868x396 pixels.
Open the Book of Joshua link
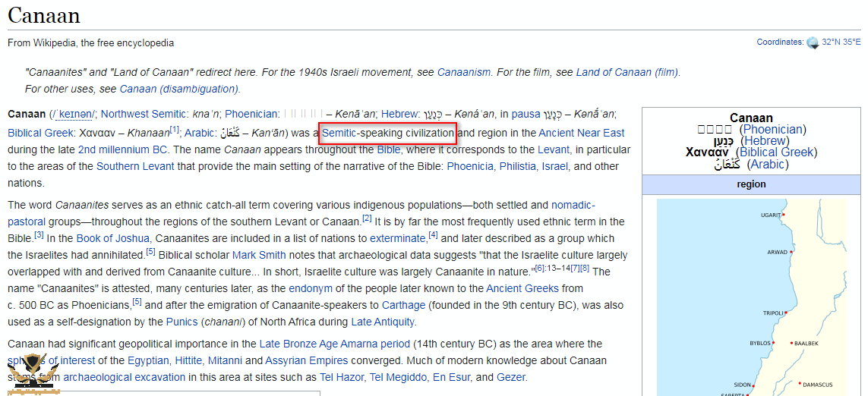coord(112,238)
